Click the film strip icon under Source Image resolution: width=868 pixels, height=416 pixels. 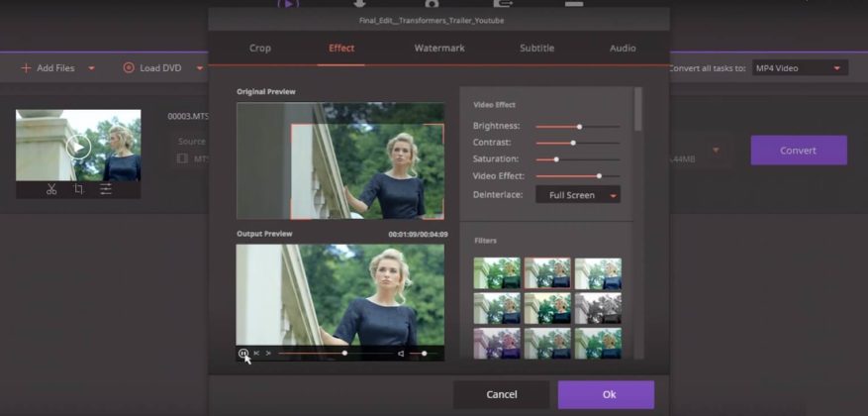182,159
